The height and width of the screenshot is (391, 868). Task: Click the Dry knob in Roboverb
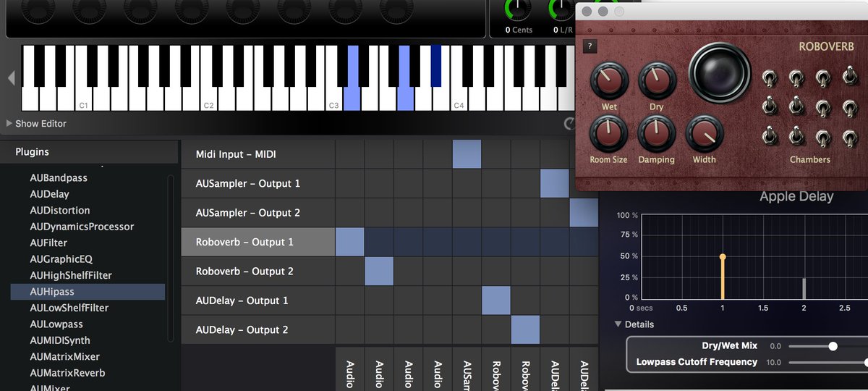pyautogui.click(x=657, y=80)
